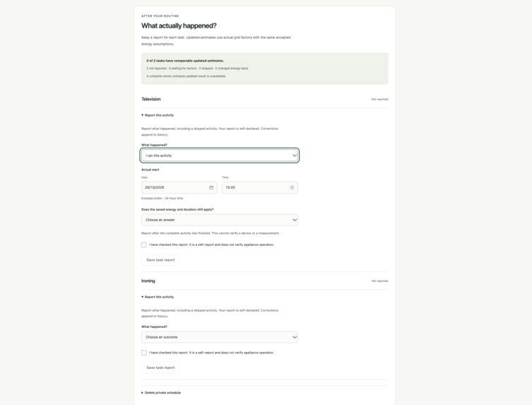This screenshot has width=532, height=405.
Task: Click 'What actually happened?' title
Action: [x=179, y=26]
